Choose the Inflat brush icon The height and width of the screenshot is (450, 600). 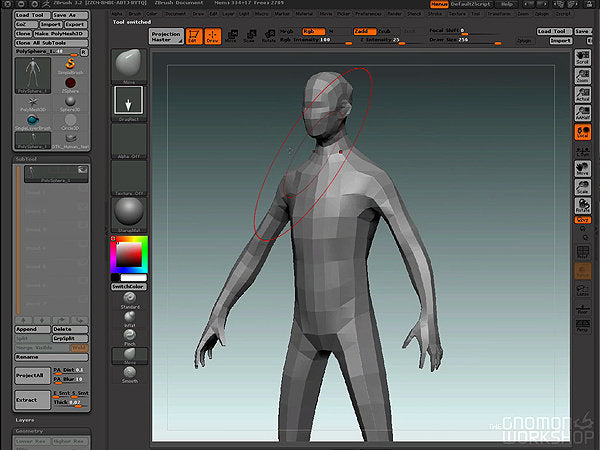tap(128, 317)
